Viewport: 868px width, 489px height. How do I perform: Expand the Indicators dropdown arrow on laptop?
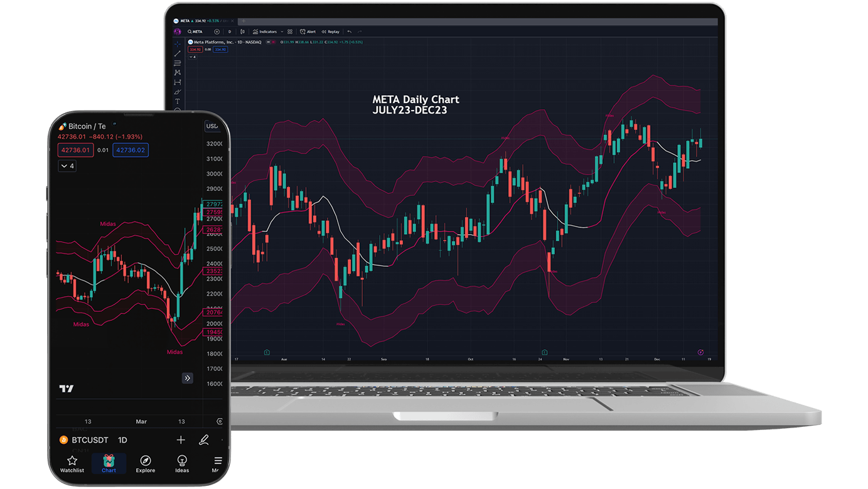282,31
